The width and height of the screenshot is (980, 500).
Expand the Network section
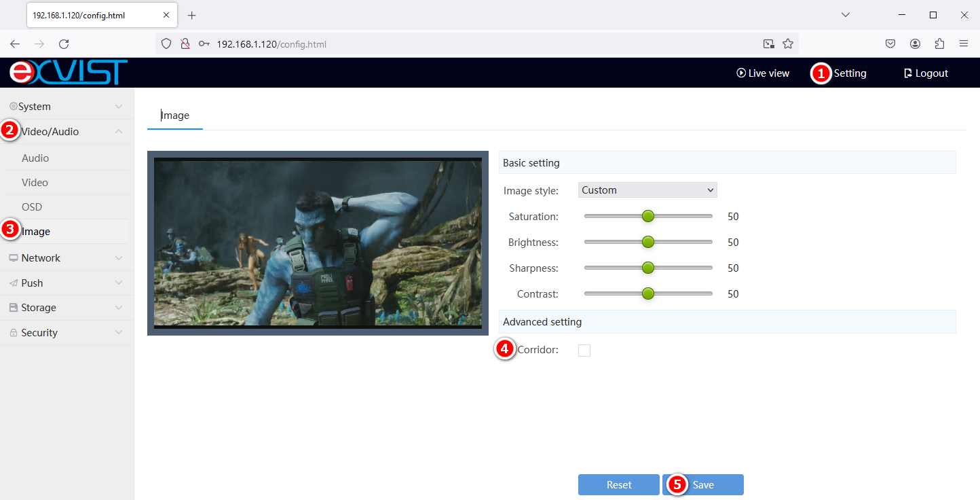[67, 258]
